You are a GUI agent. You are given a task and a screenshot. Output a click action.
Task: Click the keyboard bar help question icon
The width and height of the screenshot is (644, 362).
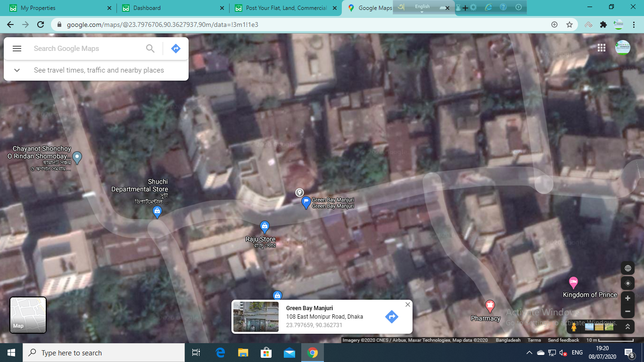point(503,7)
